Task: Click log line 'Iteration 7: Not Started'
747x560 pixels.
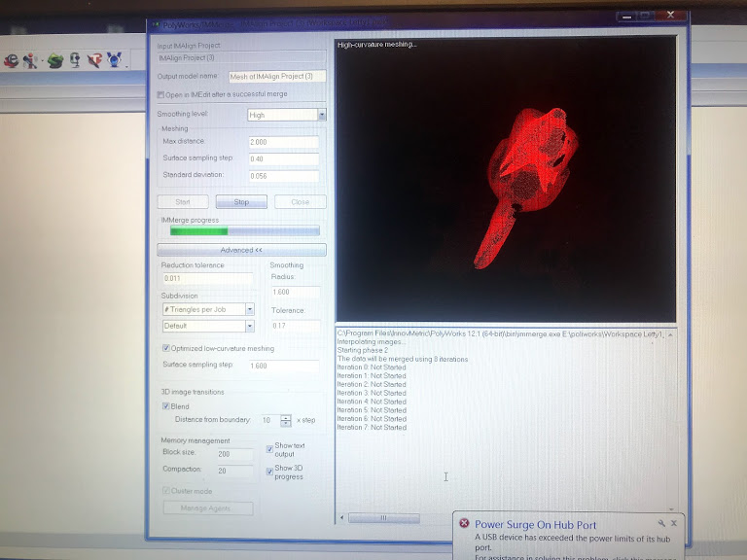Action: pyautogui.click(x=372, y=427)
